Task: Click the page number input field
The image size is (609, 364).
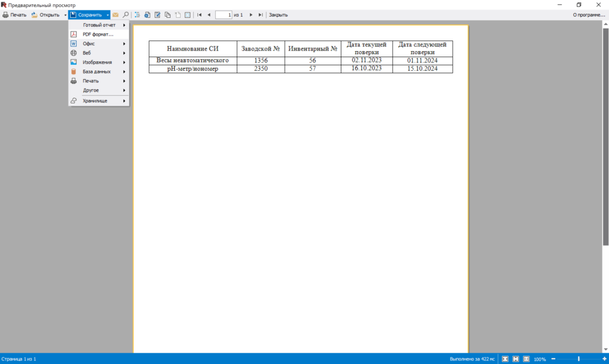Action: pyautogui.click(x=224, y=15)
